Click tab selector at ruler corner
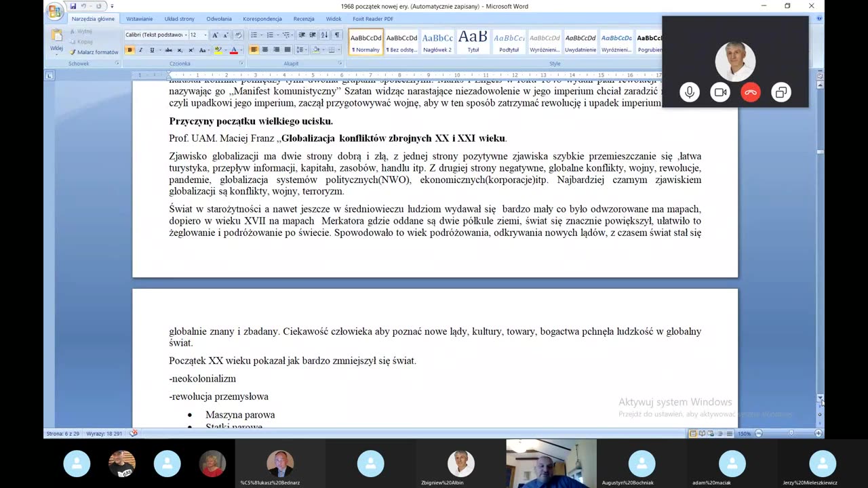Viewport: 868px width, 488px height. pos(50,75)
